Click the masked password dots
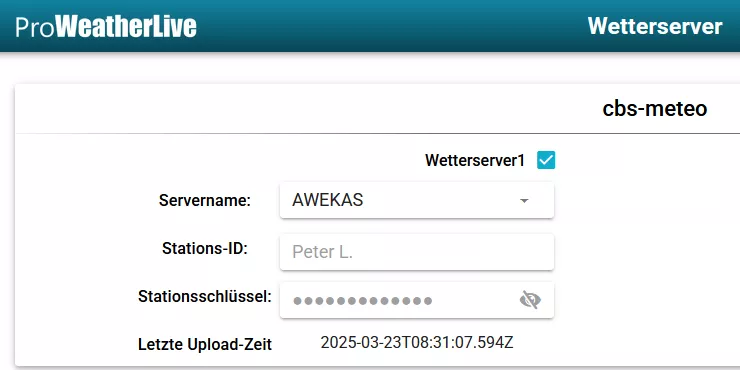 point(362,301)
